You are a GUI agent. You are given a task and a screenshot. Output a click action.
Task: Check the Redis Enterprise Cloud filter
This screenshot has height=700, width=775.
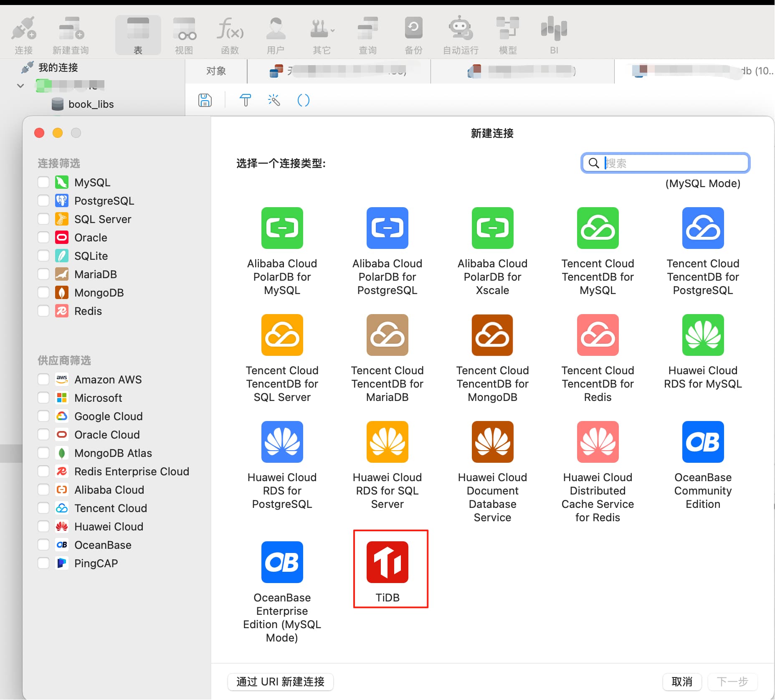coord(43,471)
